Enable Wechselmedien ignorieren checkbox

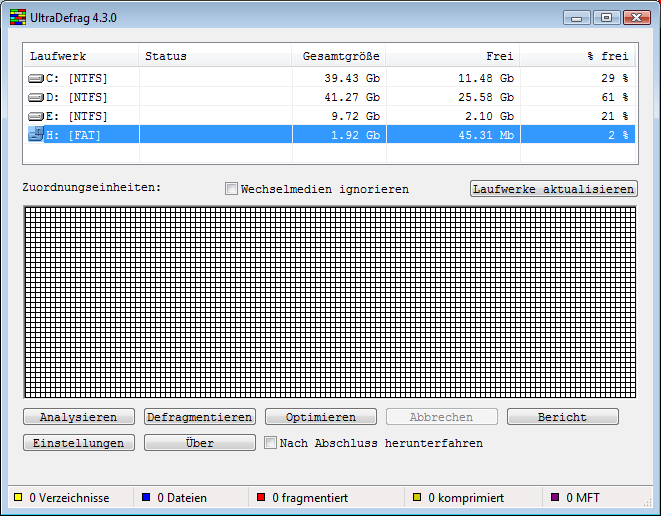[x=231, y=188]
